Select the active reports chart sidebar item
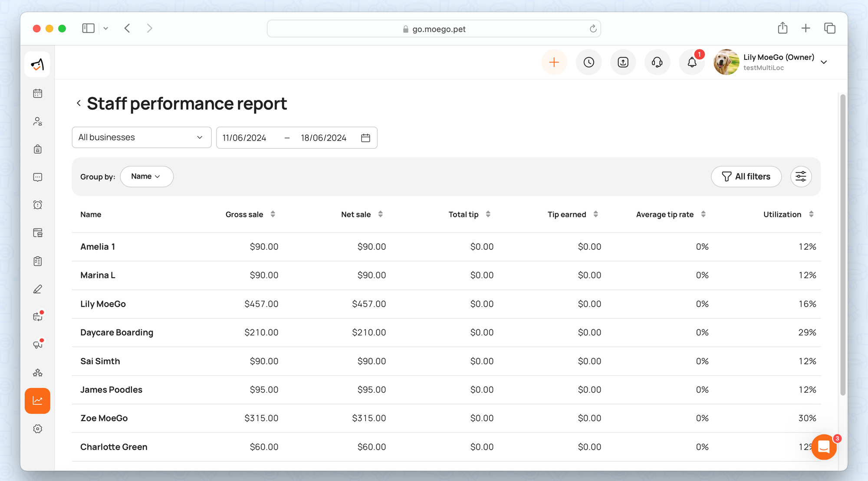 pyautogui.click(x=38, y=401)
